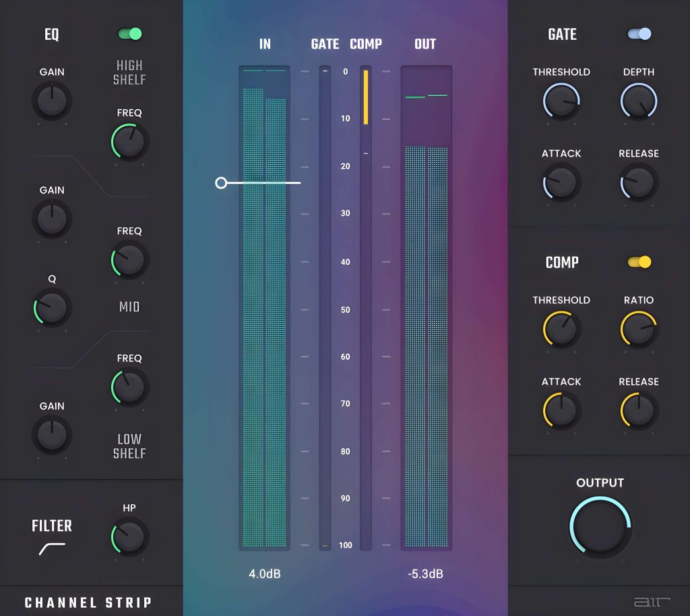Turn off the COMP yellow toggle
Viewport: 690px width, 616px height.
click(x=639, y=262)
